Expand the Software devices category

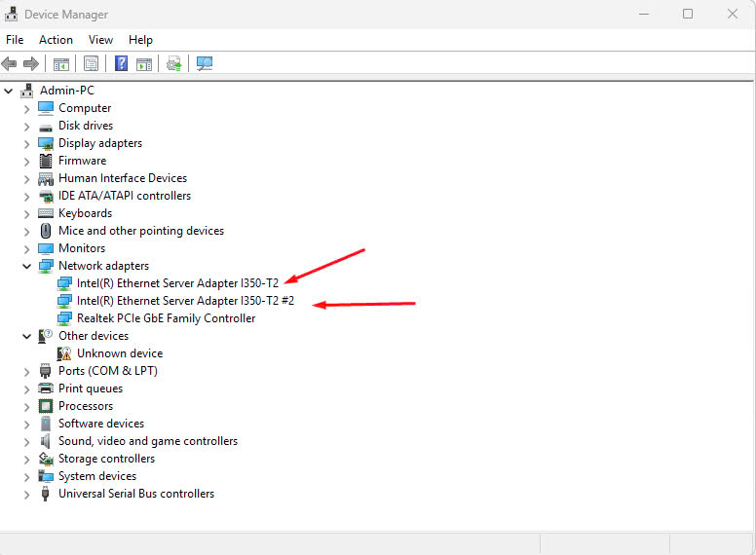click(x=27, y=425)
